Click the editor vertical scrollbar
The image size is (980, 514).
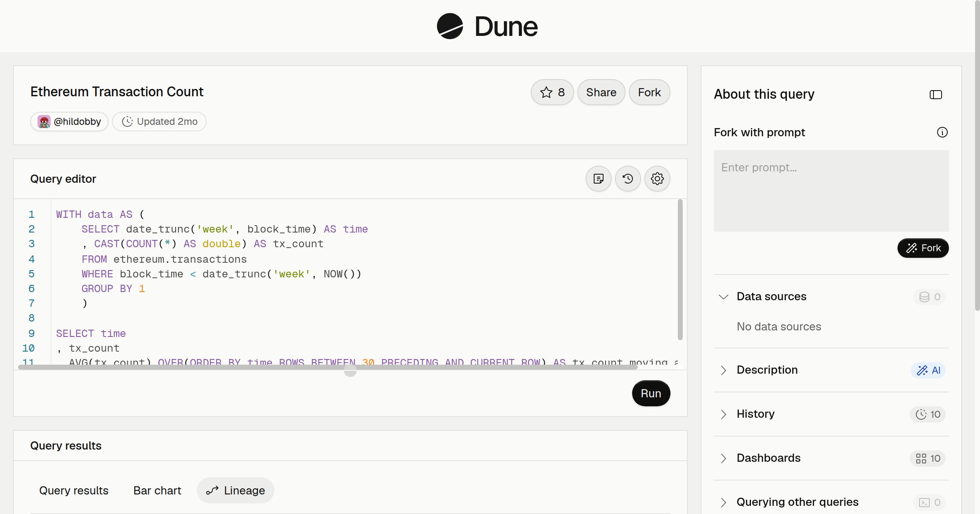point(680,270)
